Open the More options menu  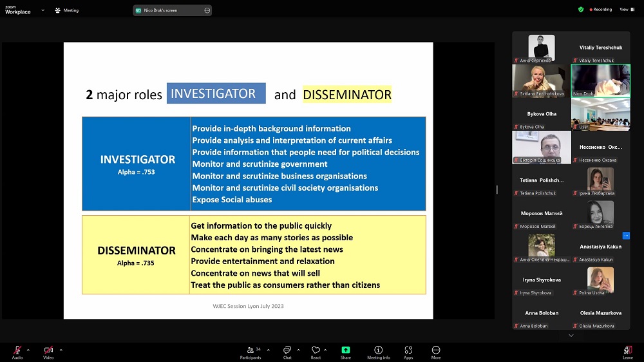pos(436,351)
